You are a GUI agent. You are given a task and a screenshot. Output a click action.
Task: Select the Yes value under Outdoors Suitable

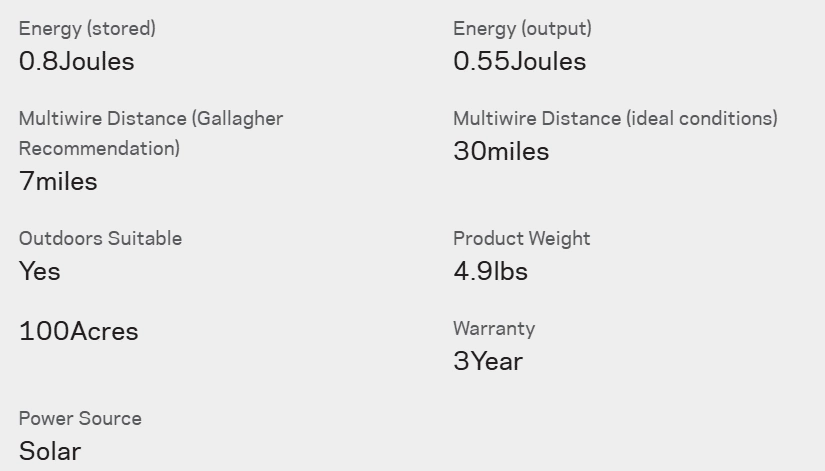click(40, 272)
